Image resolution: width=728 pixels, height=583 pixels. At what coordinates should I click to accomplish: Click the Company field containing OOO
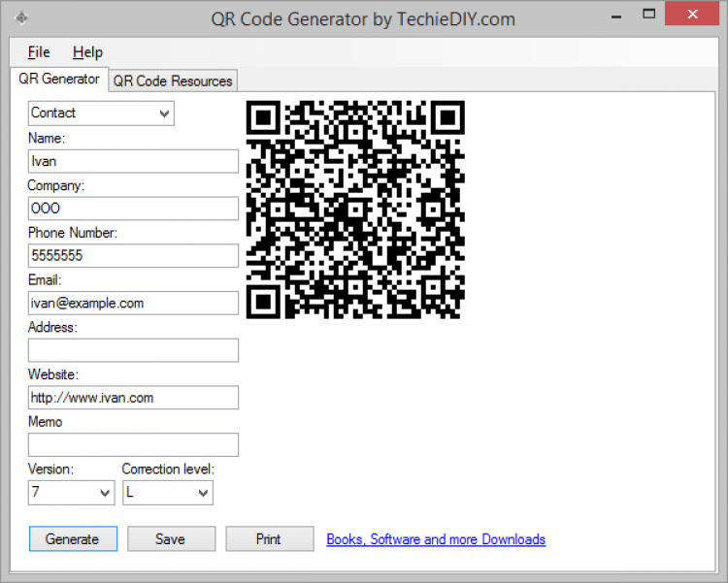(x=133, y=209)
